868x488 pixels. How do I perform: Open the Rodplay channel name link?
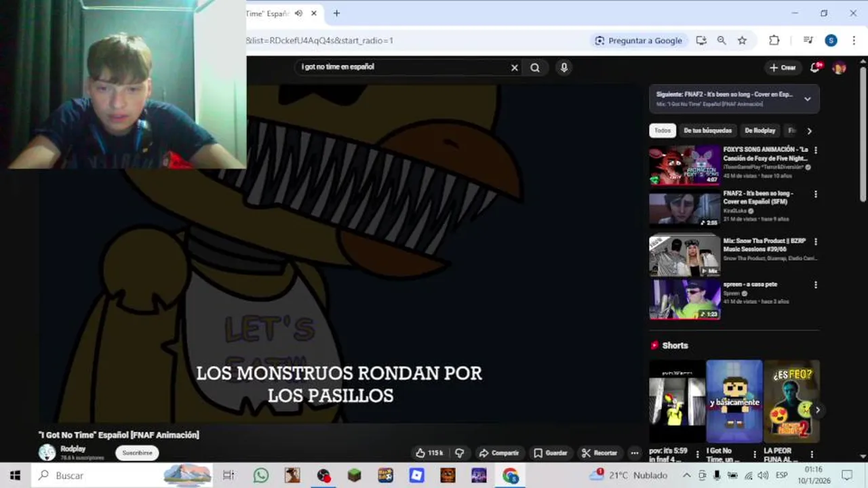pyautogui.click(x=73, y=449)
